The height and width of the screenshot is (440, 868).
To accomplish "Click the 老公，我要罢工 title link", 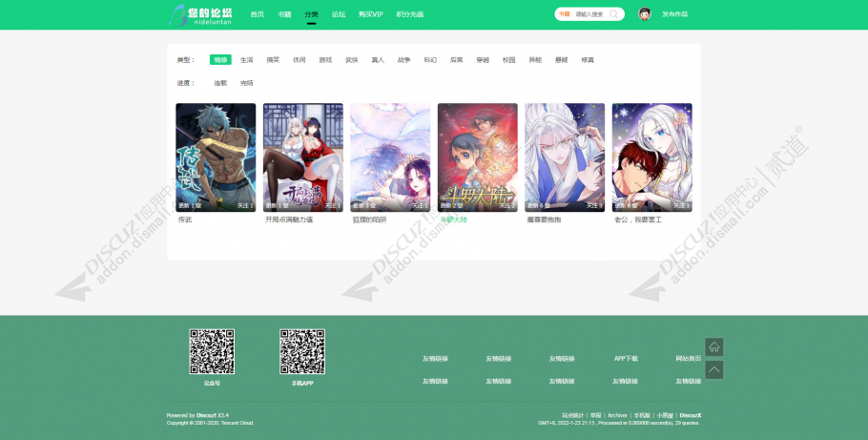I will (638, 220).
